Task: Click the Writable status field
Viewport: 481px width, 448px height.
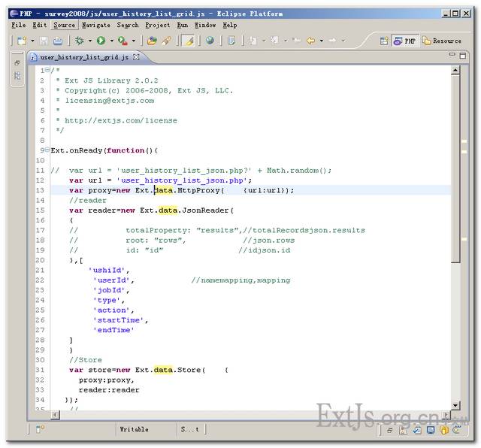Action: click(134, 429)
